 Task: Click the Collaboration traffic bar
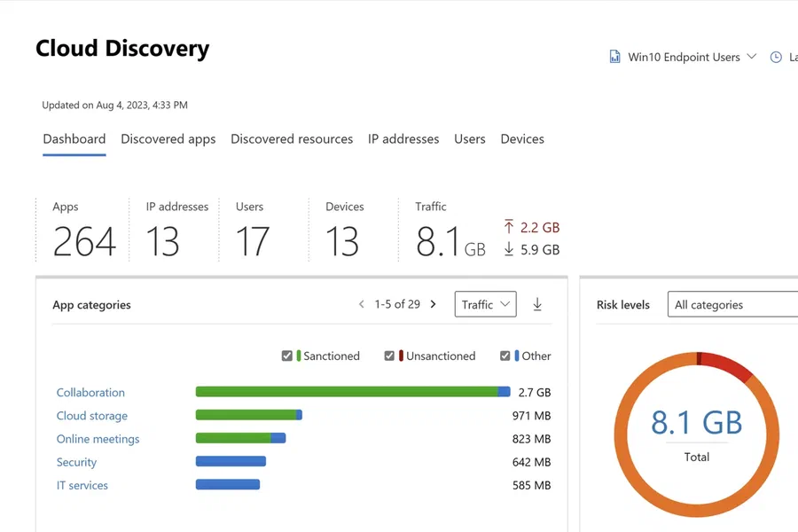click(353, 392)
